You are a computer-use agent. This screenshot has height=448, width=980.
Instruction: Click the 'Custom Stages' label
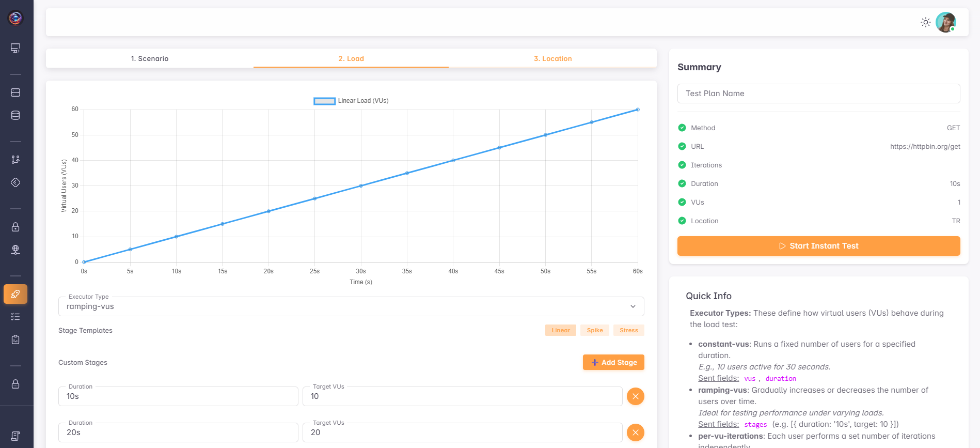(83, 362)
